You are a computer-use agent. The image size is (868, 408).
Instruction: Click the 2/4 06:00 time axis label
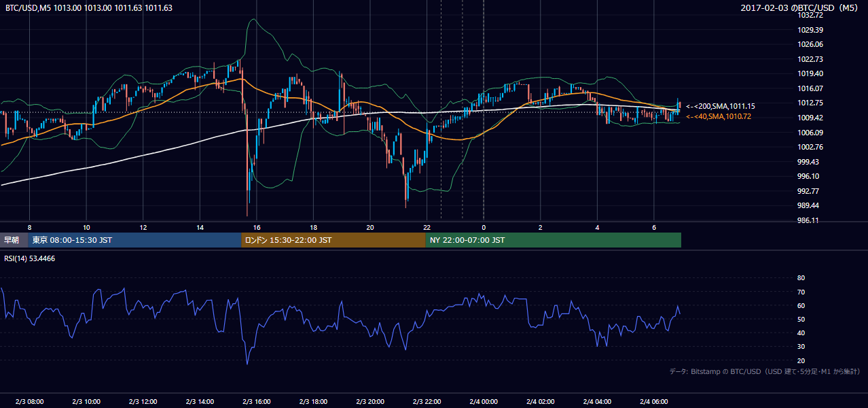coord(653,402)
